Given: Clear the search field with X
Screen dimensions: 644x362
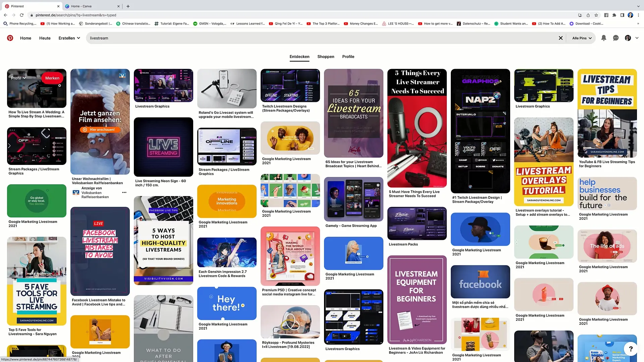Looking at the screenshot, I should coord(560,38).
